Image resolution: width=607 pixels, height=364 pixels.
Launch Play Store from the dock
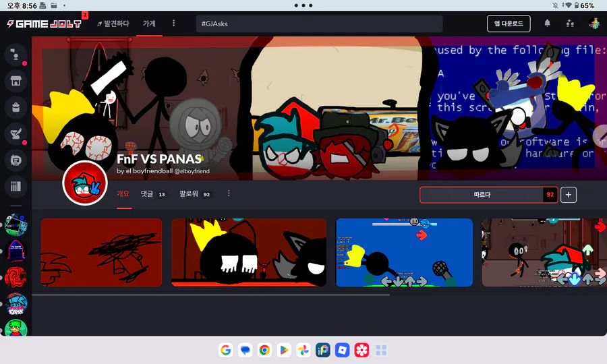tap(284, 350)
